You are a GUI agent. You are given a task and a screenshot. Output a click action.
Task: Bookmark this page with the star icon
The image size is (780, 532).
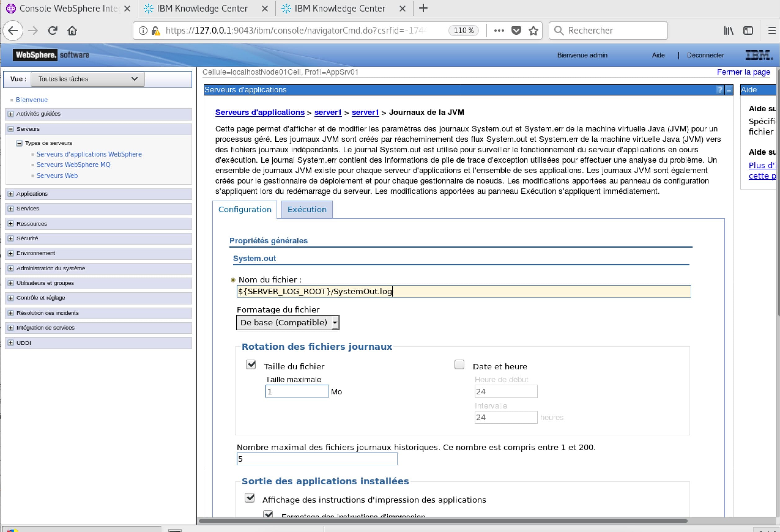tap(533, 31)
